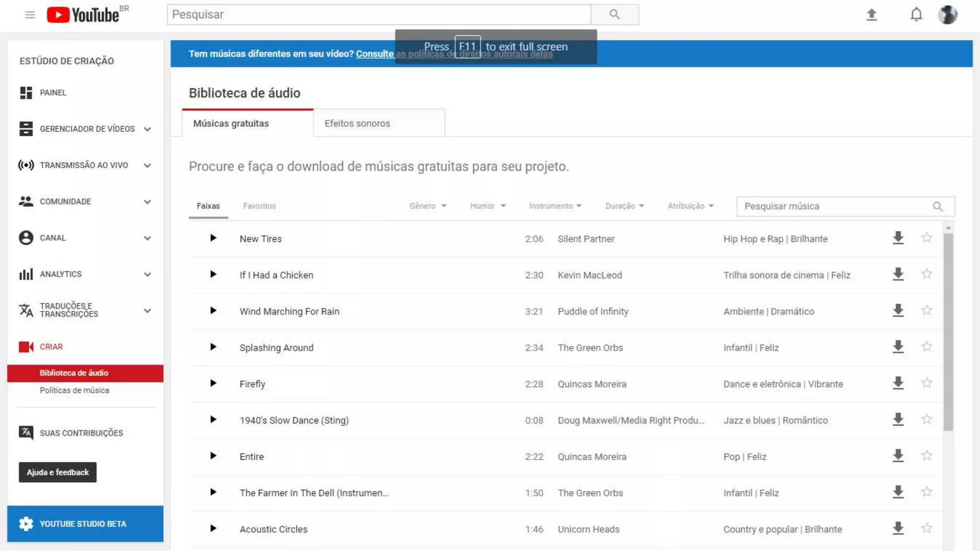Open the hamburger guide menu
The height and width of the screenshot is (551, 980).
[x=30, y=15]
